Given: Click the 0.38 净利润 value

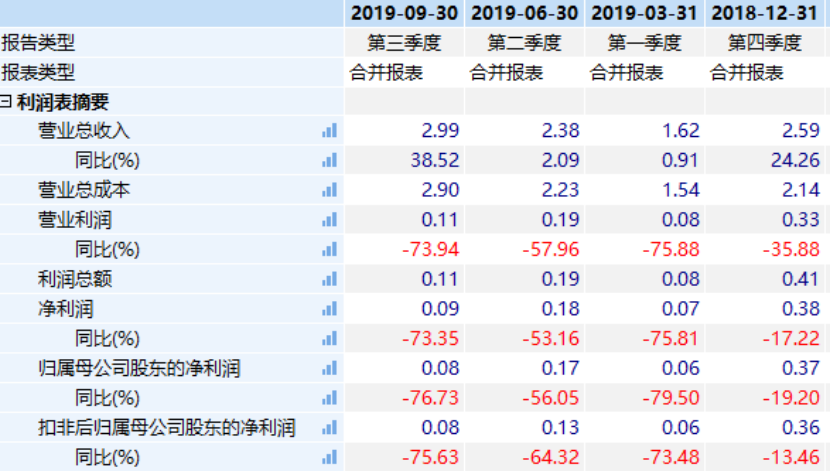Looking at the screenshot, I should pyautogui.click(x=801, y=308).
